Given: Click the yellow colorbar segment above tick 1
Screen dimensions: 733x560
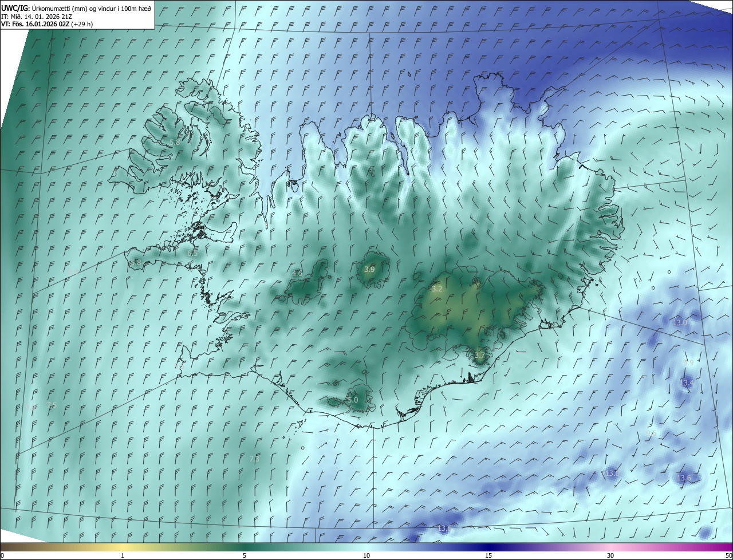Looking at the screenshot, I should (123, 547).
